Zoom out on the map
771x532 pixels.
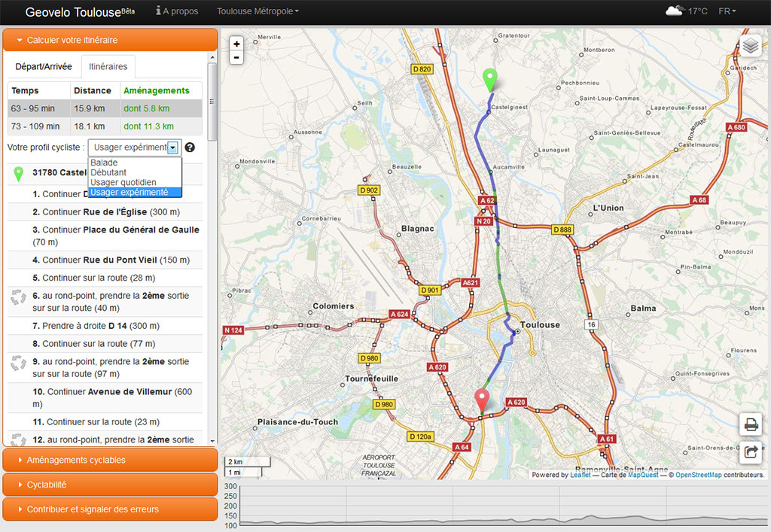pyautogui.click(x=236, y=57)
